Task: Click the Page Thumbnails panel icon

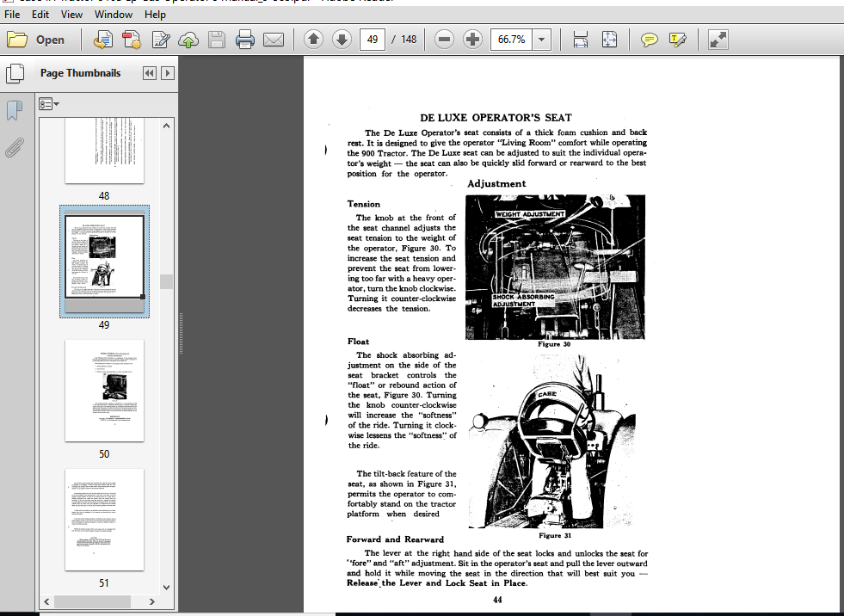Action: 15,73
